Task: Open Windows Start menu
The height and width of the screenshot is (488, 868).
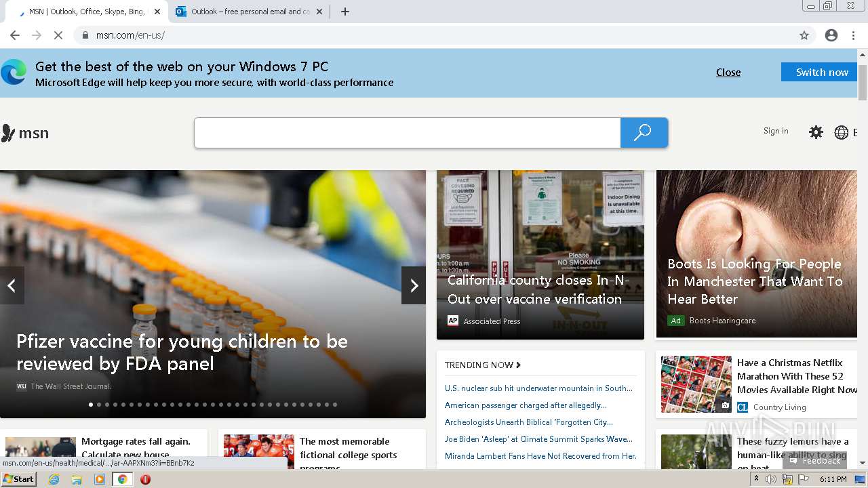Action: coord(18,479)
